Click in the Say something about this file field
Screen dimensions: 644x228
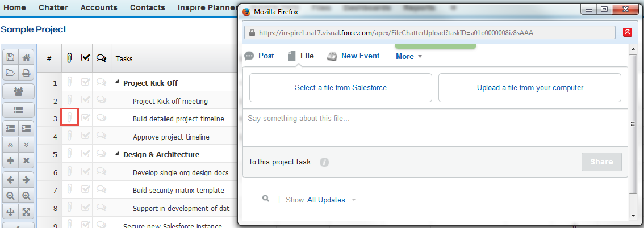pyautogui.click(x=436, y=127)
